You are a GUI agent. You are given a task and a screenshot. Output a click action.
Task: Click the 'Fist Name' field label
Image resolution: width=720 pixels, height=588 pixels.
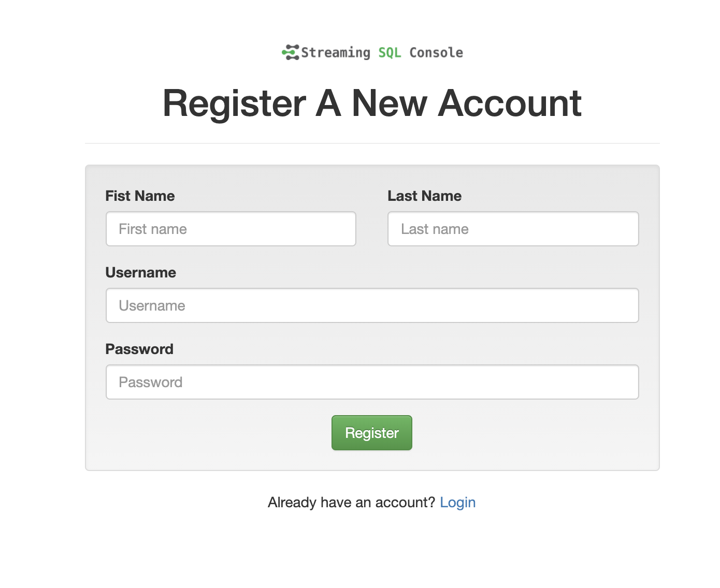coord(140,196)
